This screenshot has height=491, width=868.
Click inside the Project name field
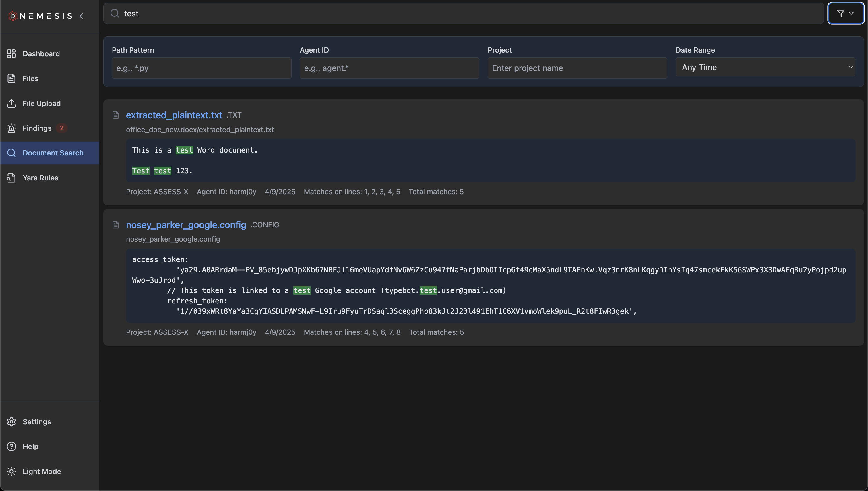click(577, 68)
